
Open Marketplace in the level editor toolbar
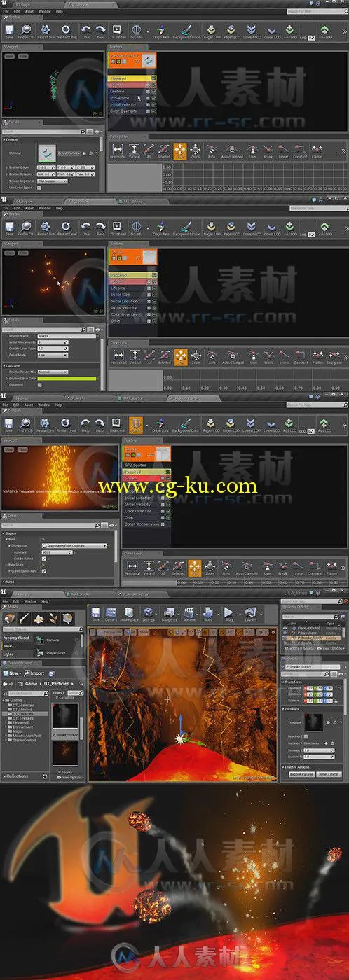129,612
